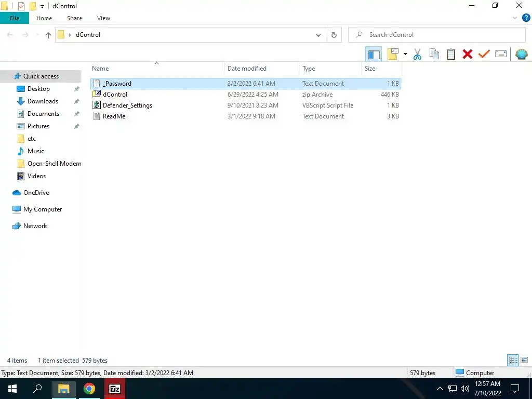The width and height of the screenshot is (532, 399).
Task: Click the Search dControl field
Action: click(x=436, y=35)
